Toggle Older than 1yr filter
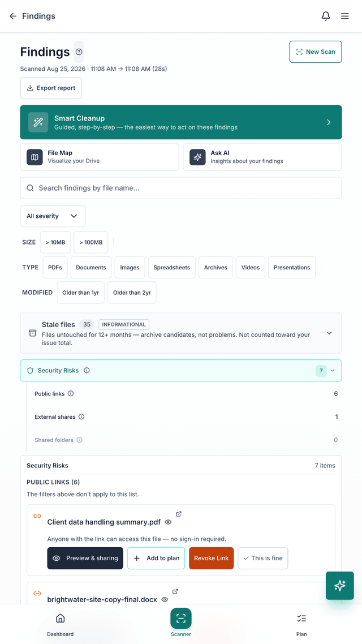The height and width of the screenshot is (644, 362). pos(81,293)
